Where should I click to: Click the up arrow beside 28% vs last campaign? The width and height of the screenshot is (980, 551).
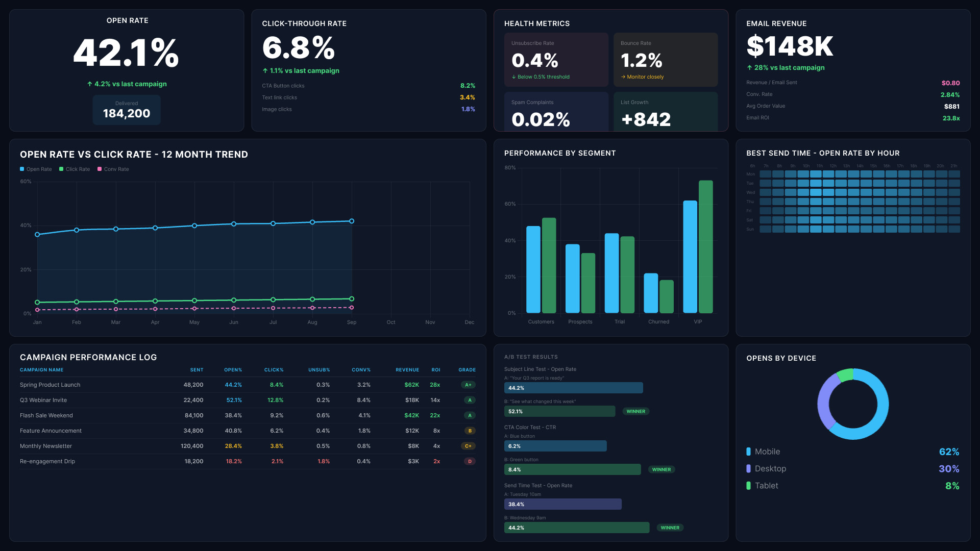point(749,68)
